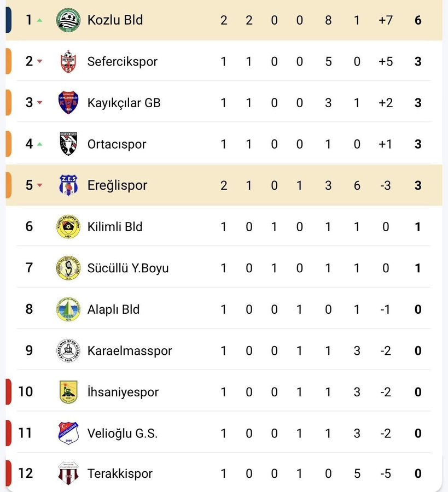Screen dimensions: 448x492
Task: Tap the İhsaniyespor yellow shield logo
Action: 68,391
